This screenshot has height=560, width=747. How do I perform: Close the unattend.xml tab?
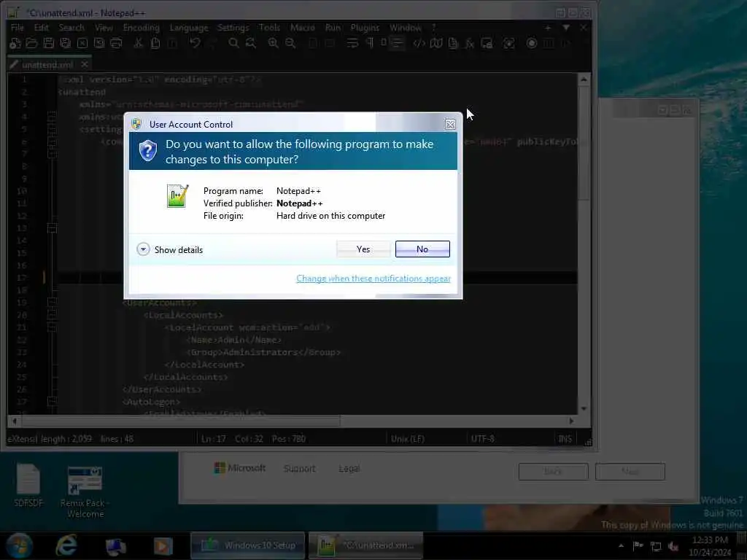85,64
